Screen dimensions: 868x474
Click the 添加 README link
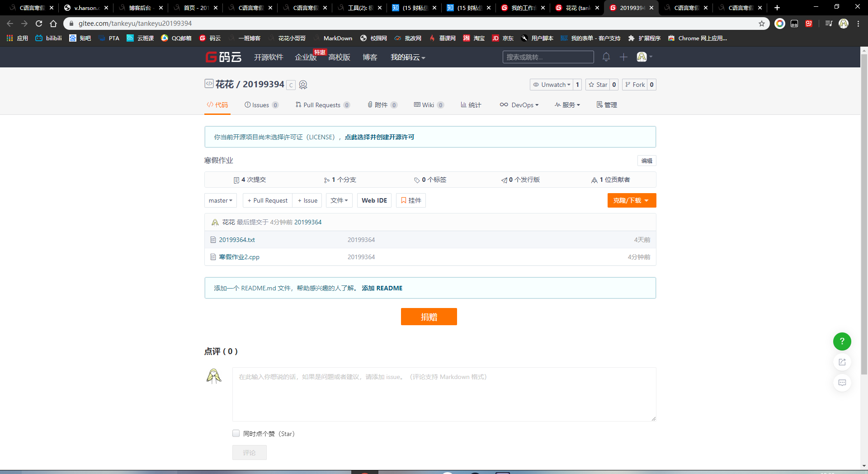click(x=382, y=288)
